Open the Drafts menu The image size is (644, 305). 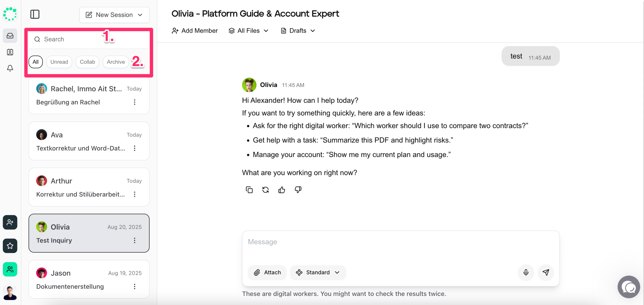tap(298, 31)
